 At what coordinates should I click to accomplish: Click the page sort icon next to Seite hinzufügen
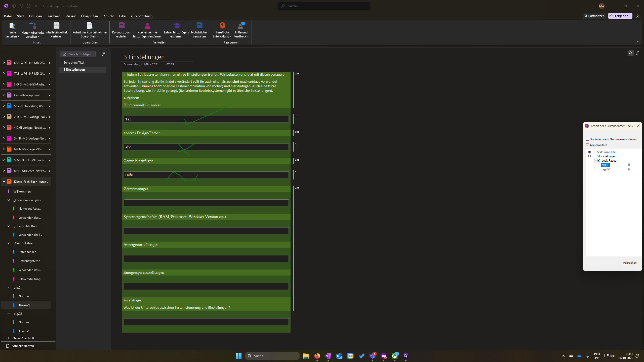tap(103, 54)
